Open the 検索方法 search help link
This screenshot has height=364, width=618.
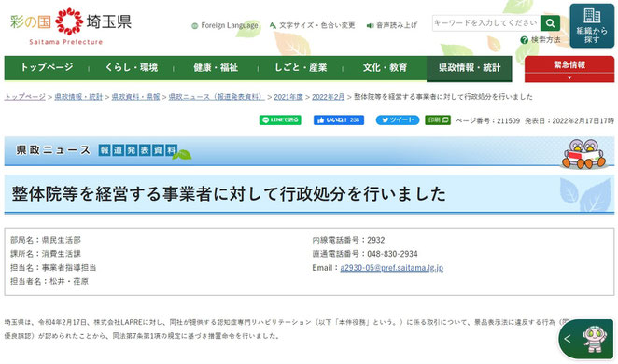tap(541, 40)
